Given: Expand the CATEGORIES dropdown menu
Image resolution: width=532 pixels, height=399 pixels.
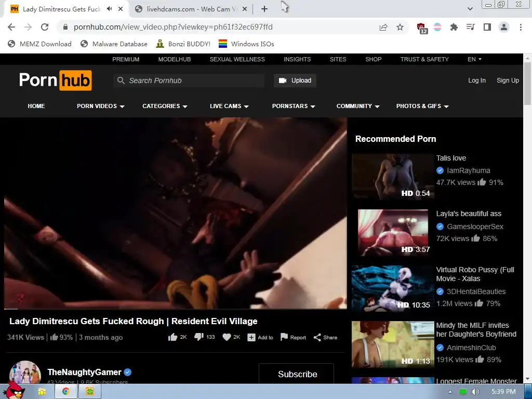Looking at the screenshot, I should click(165, 106).
